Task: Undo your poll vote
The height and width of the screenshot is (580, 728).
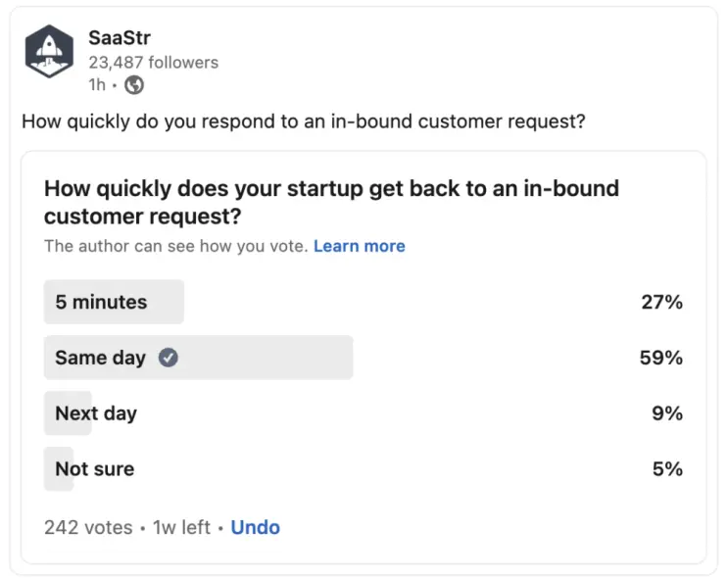Action: pos(256,527)
